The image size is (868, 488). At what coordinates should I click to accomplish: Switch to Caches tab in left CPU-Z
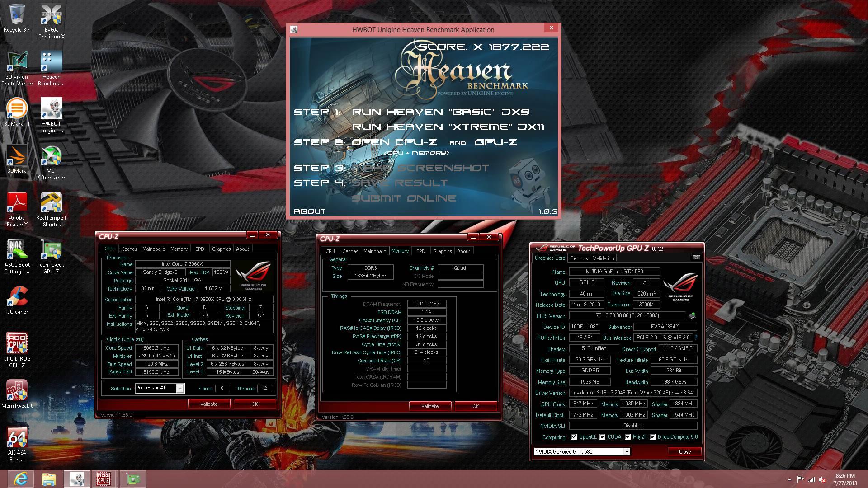coord(129,249)
